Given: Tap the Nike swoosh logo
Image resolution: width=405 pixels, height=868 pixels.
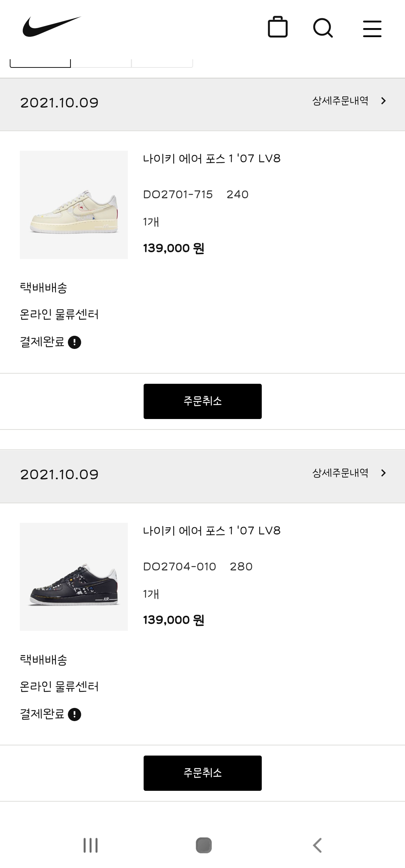Looking at the screenshot, I should [x=51, y=27].
